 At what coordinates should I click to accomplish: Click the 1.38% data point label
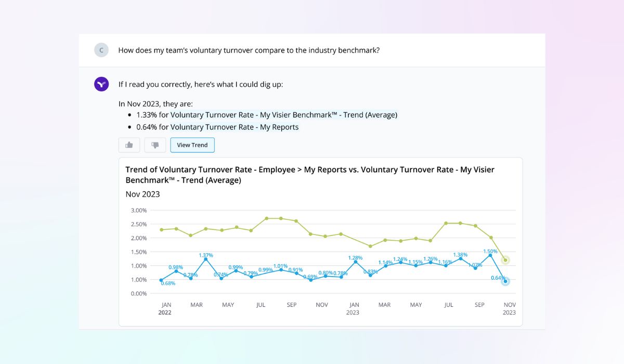tap(460, 255)
